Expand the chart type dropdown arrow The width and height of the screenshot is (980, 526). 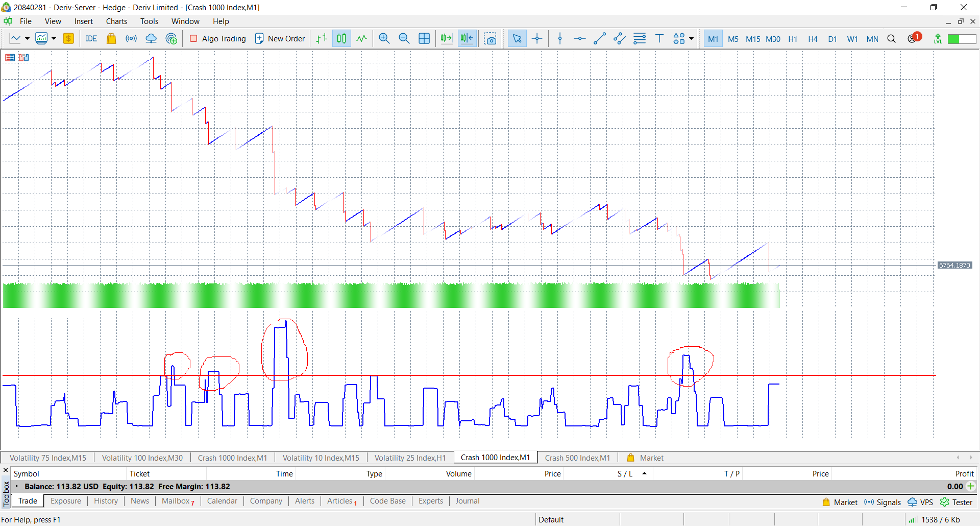pyautogui.click(x=27, y=39)
